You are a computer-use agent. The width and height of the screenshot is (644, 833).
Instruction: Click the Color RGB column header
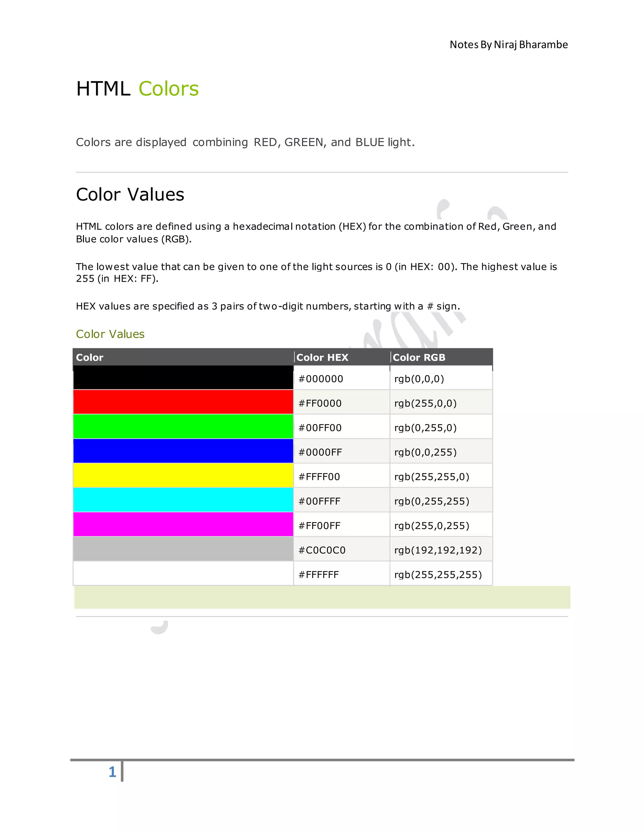coord(419,357)
